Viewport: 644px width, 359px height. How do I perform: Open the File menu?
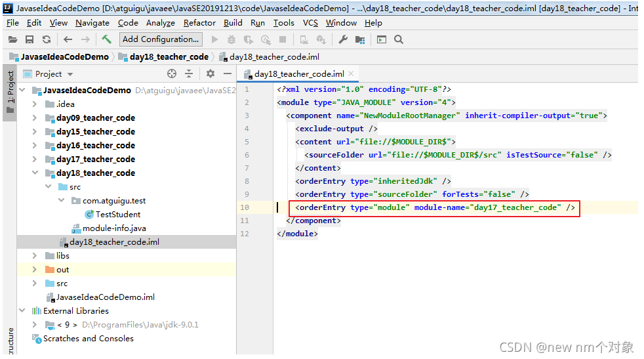point(12,23)
